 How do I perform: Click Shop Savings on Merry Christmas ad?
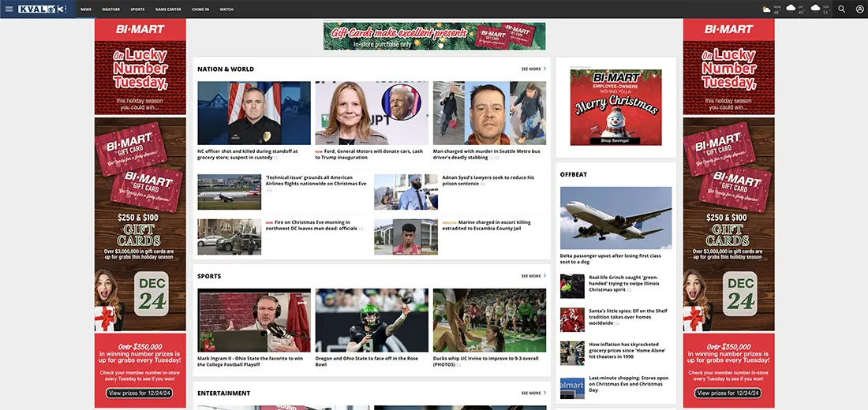point(615,140)
